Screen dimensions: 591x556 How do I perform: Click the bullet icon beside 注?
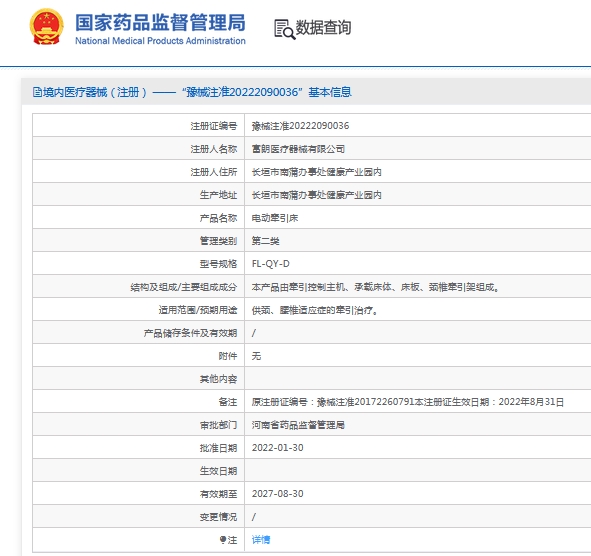click(223, 540)
